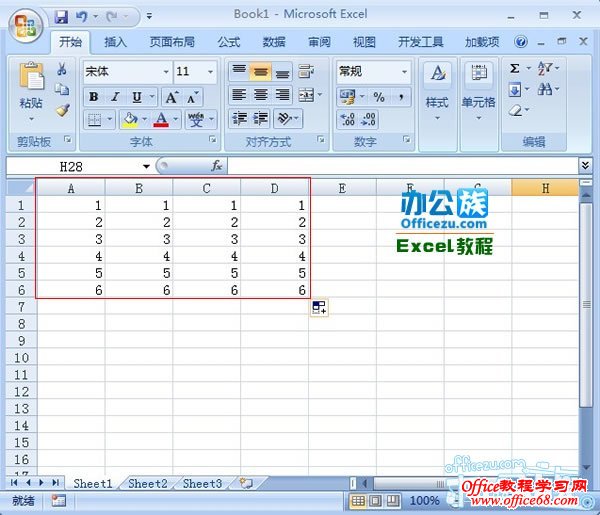Save the workbook with the floppy icon

(x=61, y=16)
